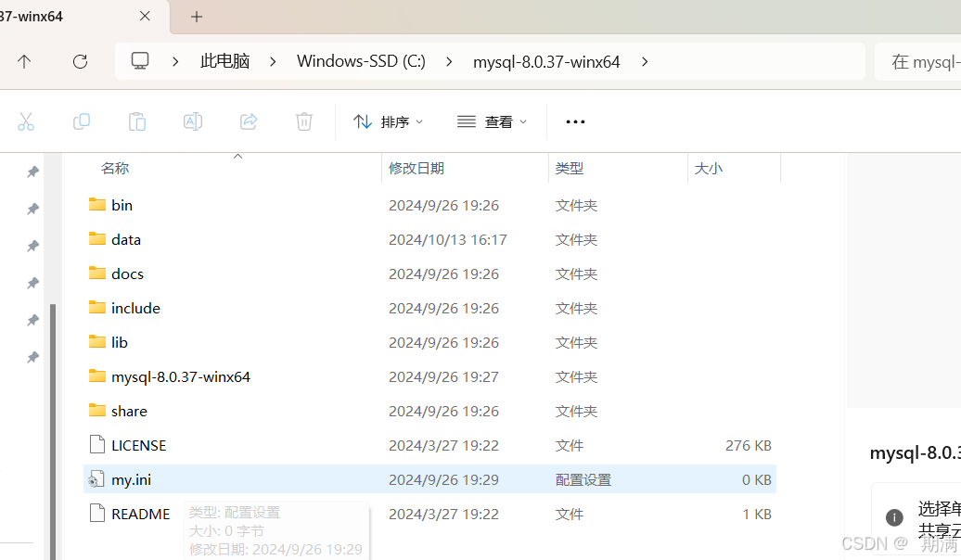961x560 pixels.
Task: Click the Delete icon in the toolbar
Action: (x=303, y=121)
